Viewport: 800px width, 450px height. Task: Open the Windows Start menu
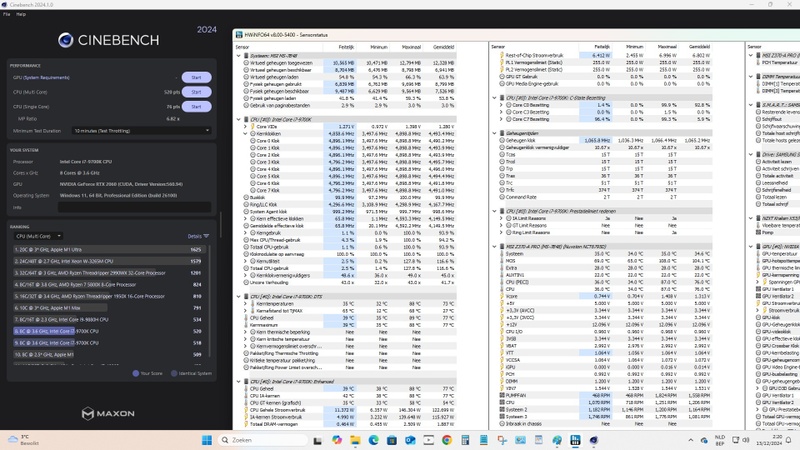(x=207, y=440)
